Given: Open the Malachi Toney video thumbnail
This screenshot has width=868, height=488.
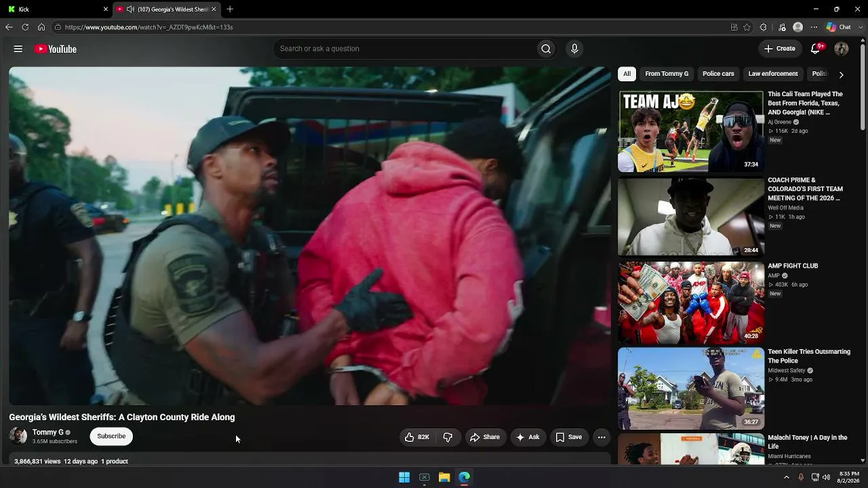Looking at the screenshot, I should (691, 449).
